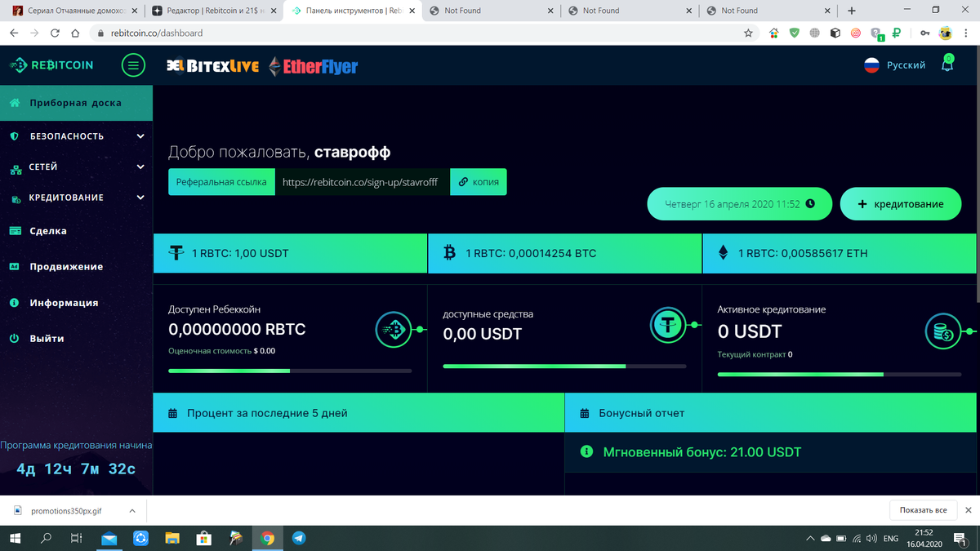Click the BitexLive logo
The height and width of the screenshot is (551, 980).
[212, 66]
